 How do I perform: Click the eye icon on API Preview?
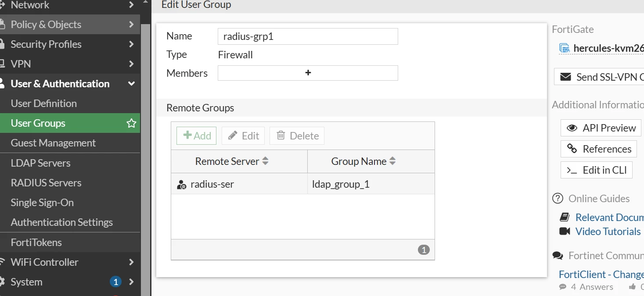tap(572, 128)
